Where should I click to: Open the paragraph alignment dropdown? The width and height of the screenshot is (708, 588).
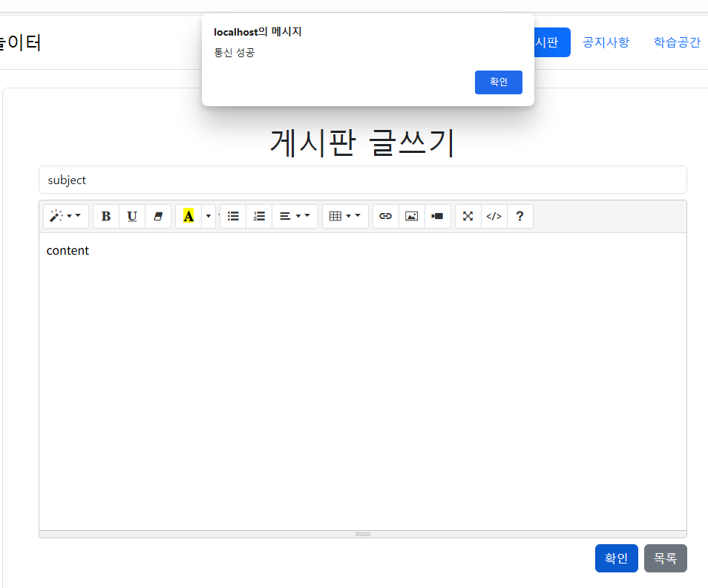295,216
